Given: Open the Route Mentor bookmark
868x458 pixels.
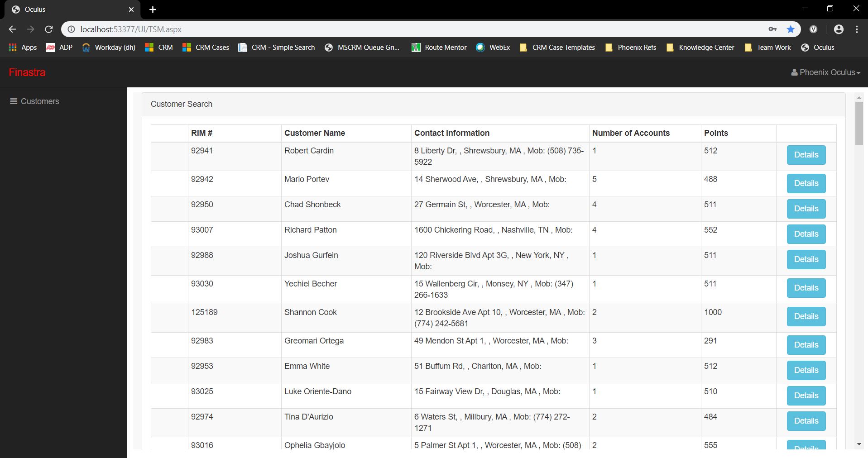Looking at the screenshot, I should [439, 48].
